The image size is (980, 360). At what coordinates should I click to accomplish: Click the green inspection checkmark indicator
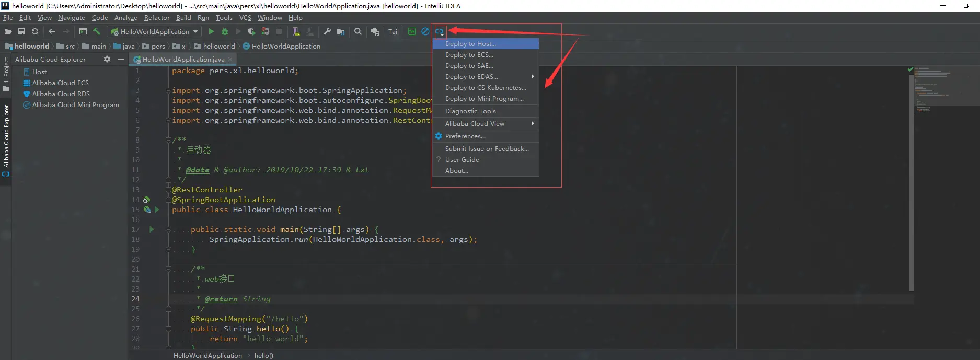[x=910, y=69]
